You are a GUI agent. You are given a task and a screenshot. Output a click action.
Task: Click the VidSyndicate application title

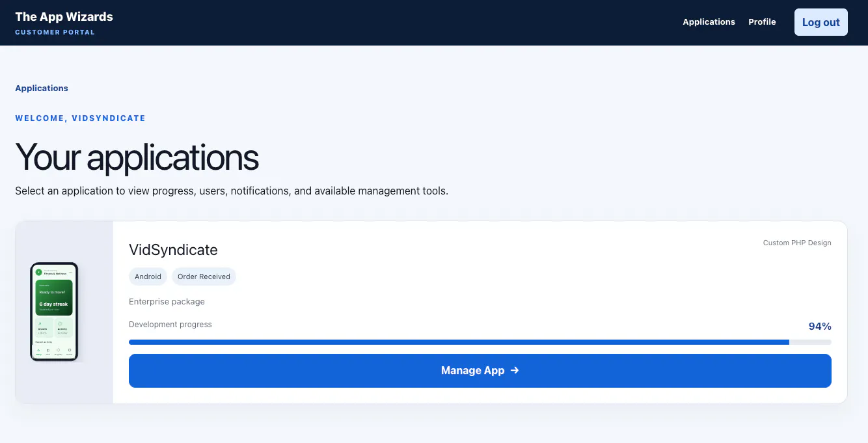173,250
